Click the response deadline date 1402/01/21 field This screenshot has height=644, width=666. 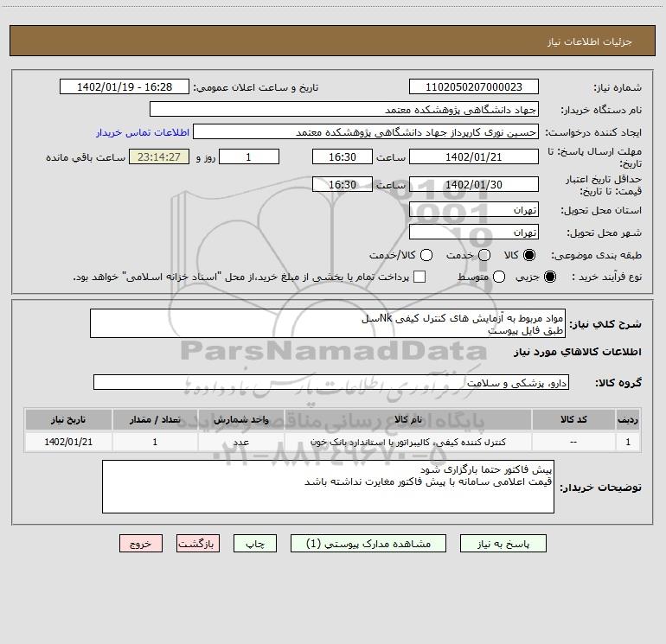[x=474, y=156]
